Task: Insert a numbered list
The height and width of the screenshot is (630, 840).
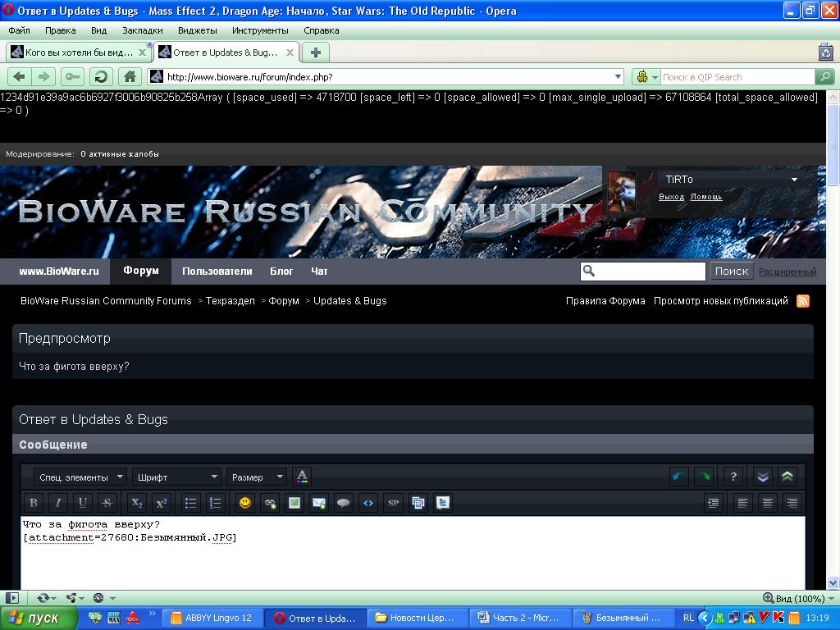Action: 216,503
